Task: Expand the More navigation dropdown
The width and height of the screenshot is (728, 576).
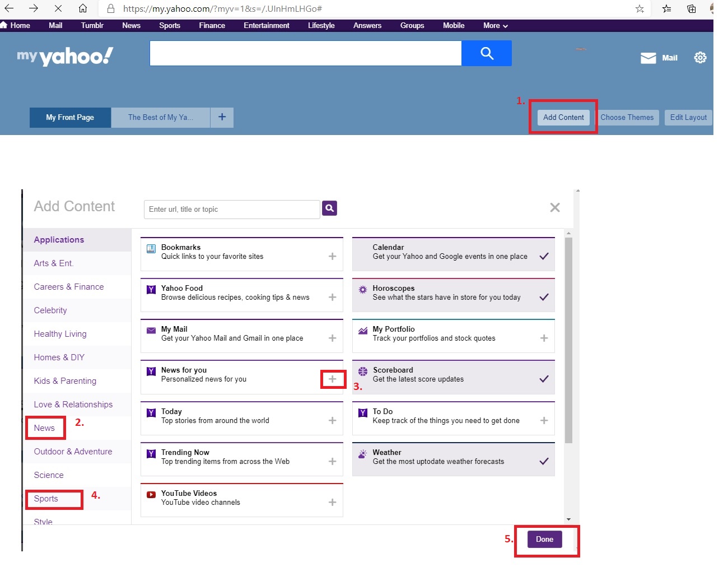Action: pos(494,25)
